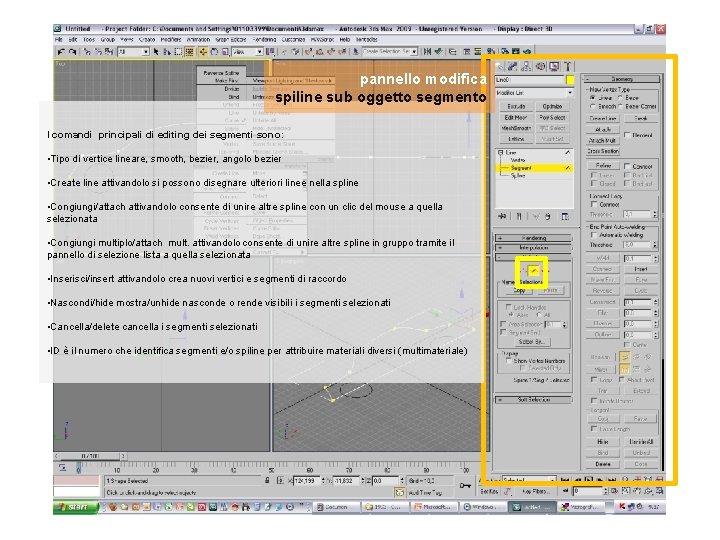720x540 pixels.
Task: Activate the Select and Move tool
Action: 203,52
